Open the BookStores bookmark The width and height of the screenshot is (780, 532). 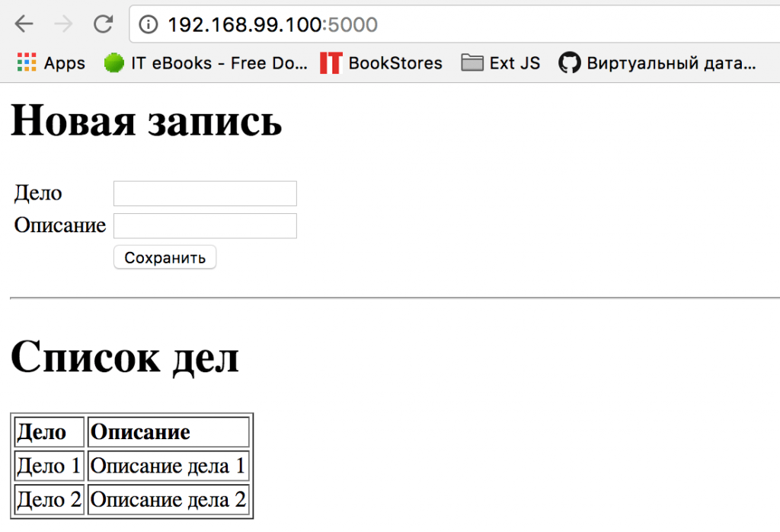click(381, 63)
